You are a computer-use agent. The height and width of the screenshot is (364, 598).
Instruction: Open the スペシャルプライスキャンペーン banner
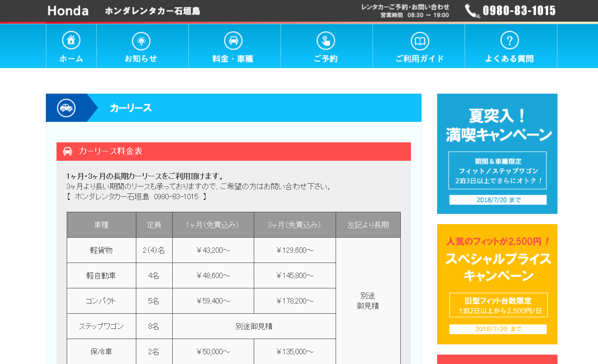point(497,284)
